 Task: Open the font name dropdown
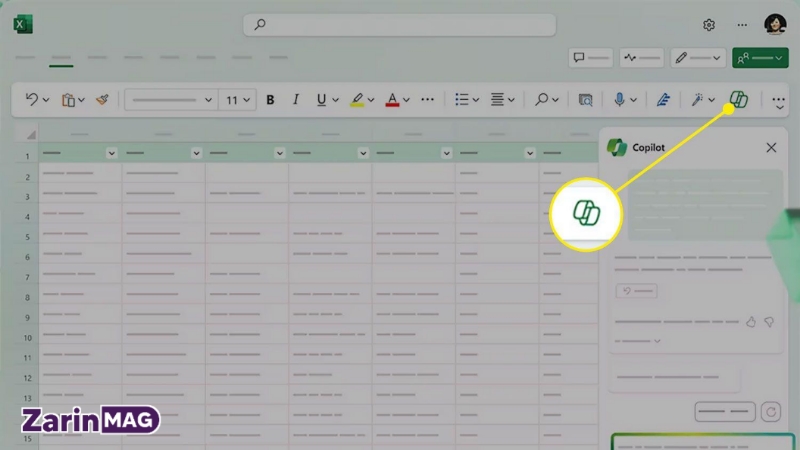pyautogui.click(x=171, y=100)
